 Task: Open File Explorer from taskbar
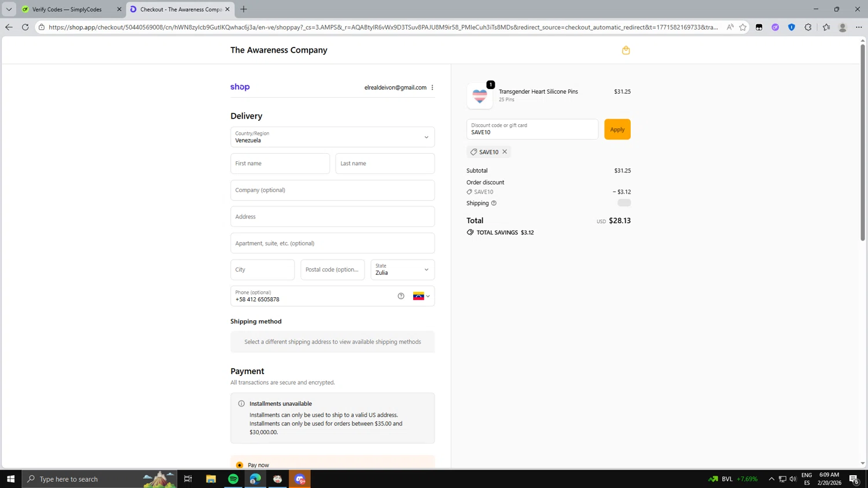tap(211, 479)
